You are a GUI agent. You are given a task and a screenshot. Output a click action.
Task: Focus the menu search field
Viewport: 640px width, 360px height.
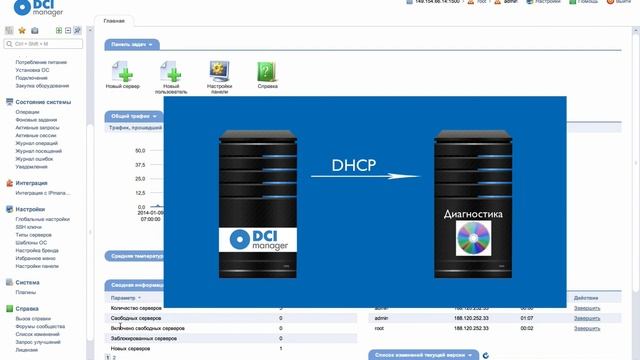43,44
